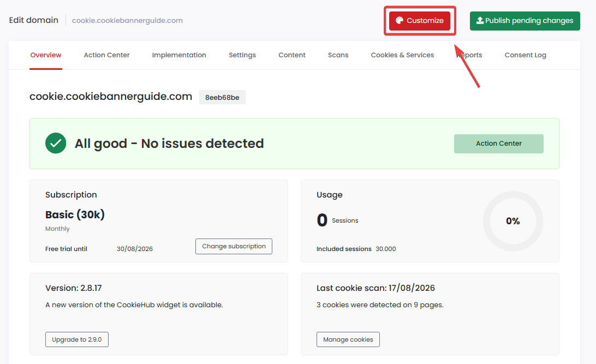
Task: Click the green Action Center button in the banner
Action: 499,144
